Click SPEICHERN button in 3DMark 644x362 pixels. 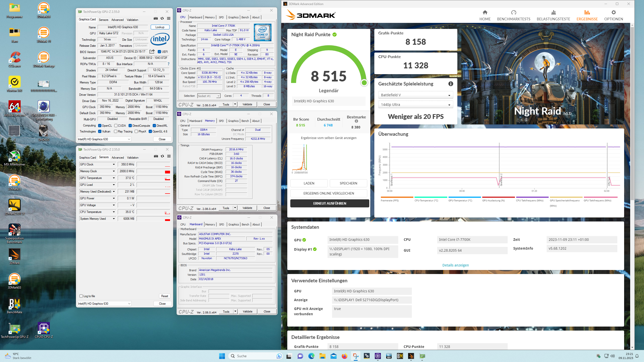click(348, 183)
